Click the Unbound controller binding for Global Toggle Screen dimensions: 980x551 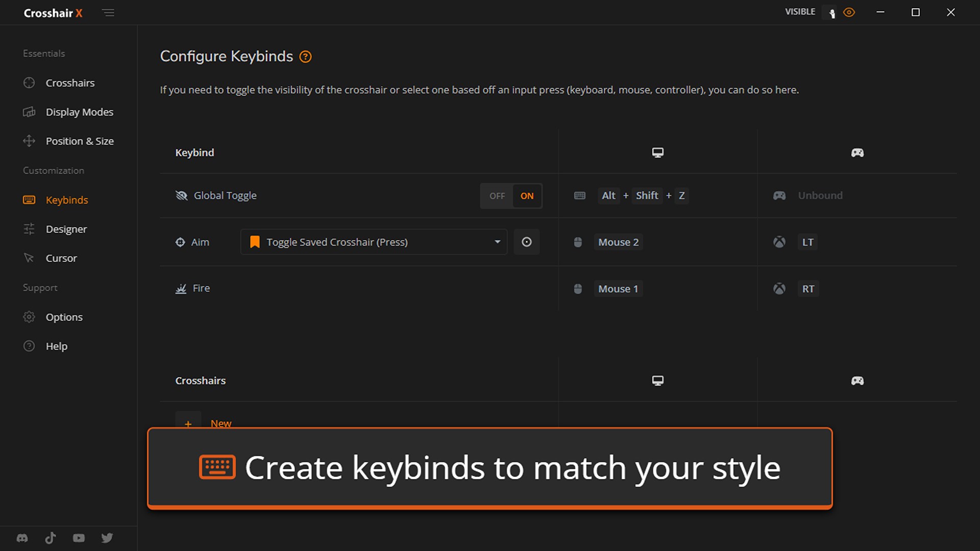(x=820, y=195)
